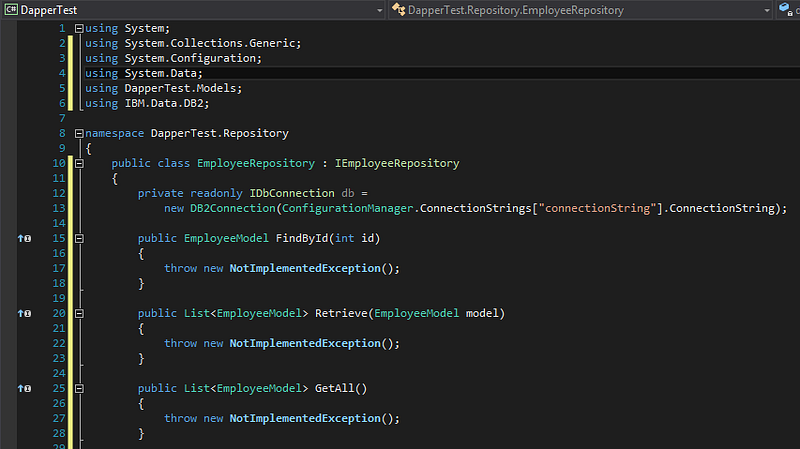
Task: Place cursor on the "connectionString" string literal
Action: 600,208
